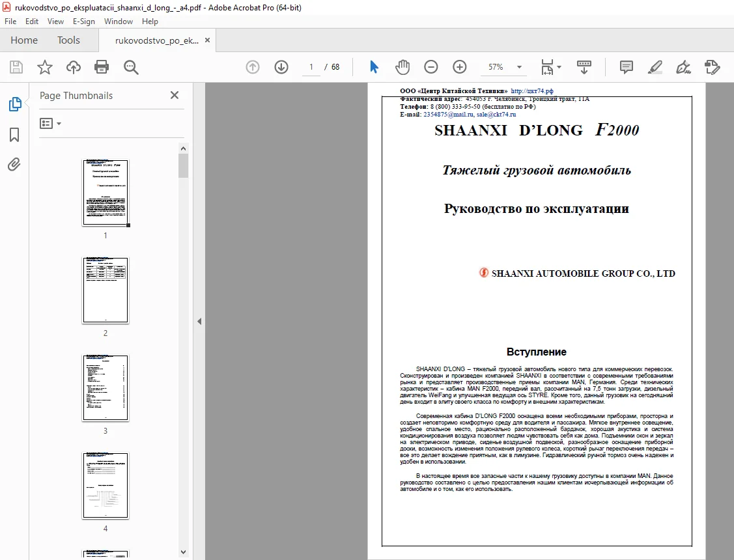Screen dimensions: 734x560
Task: Open the Find text magnifier tool
Action: click(x=131, y=67)
